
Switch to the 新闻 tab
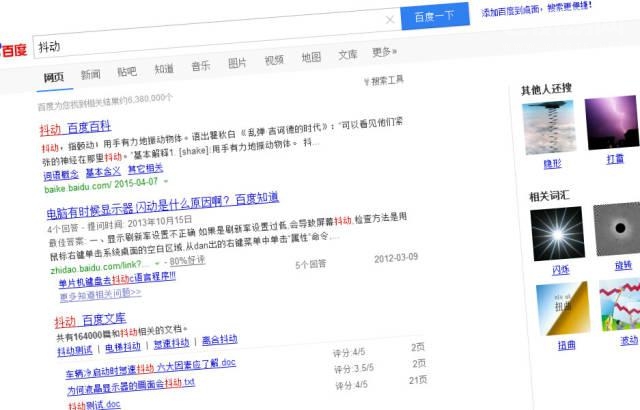click(x=90, y=74)
